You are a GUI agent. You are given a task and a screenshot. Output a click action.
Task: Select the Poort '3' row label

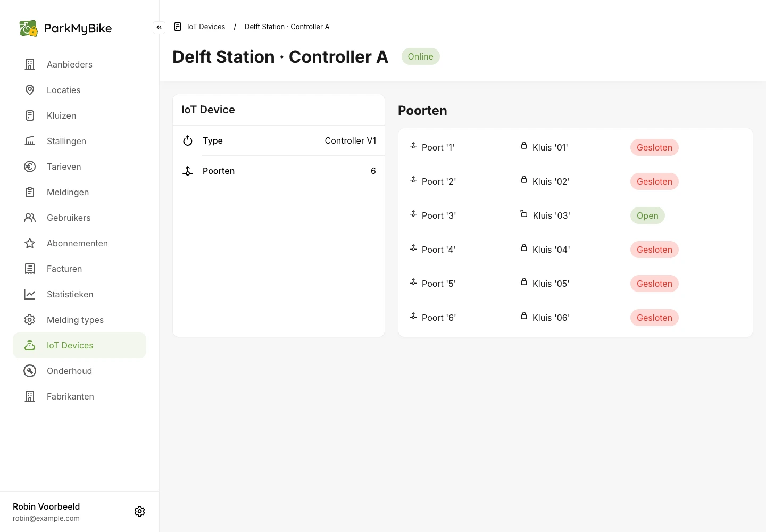439,215
